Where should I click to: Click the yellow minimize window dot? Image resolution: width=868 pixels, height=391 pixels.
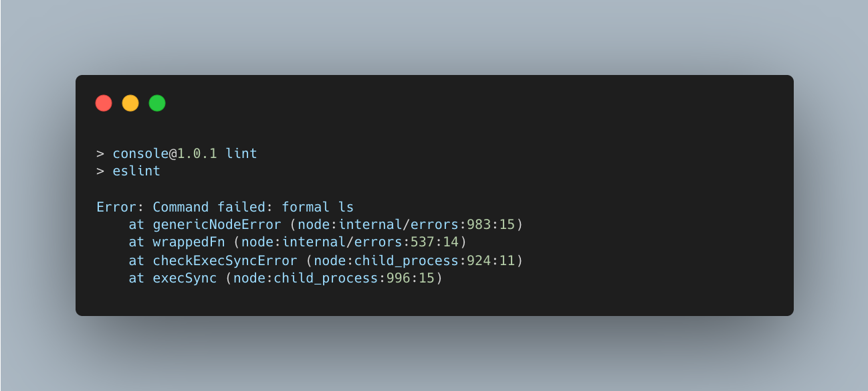pos(130,103)
